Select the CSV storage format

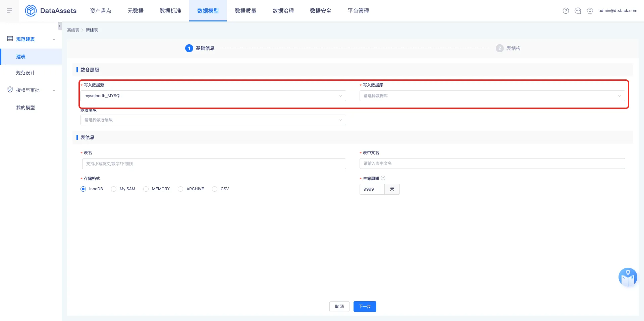(215, 189)
